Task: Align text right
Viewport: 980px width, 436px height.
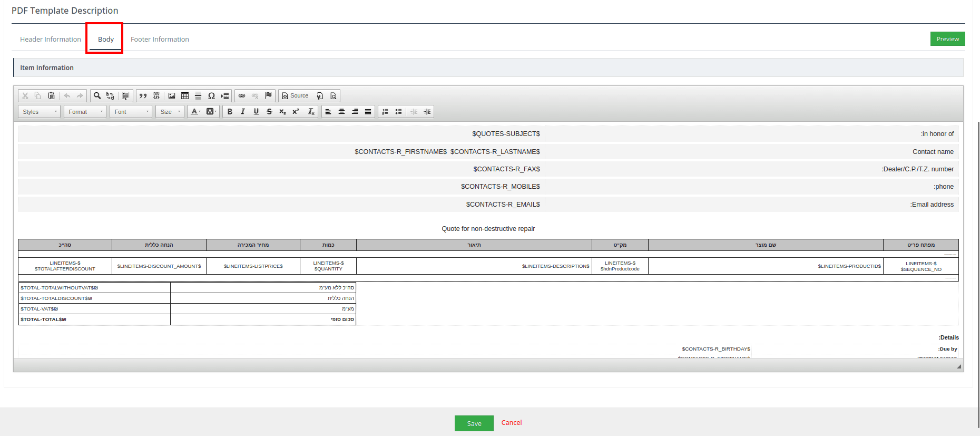Action: pyautogui.click(x=355, y=111)
